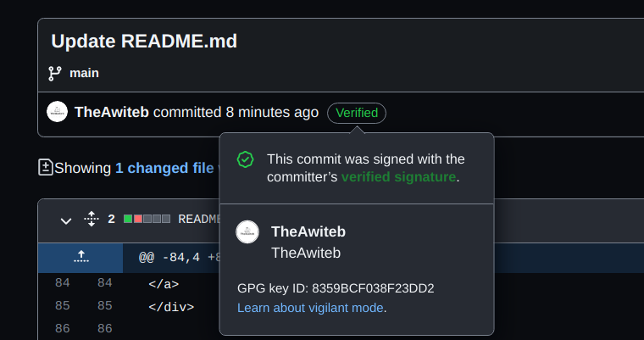The image size is (644, 340).
Task: Collapse the README file diff with the chevron
Action: (66, 220)
